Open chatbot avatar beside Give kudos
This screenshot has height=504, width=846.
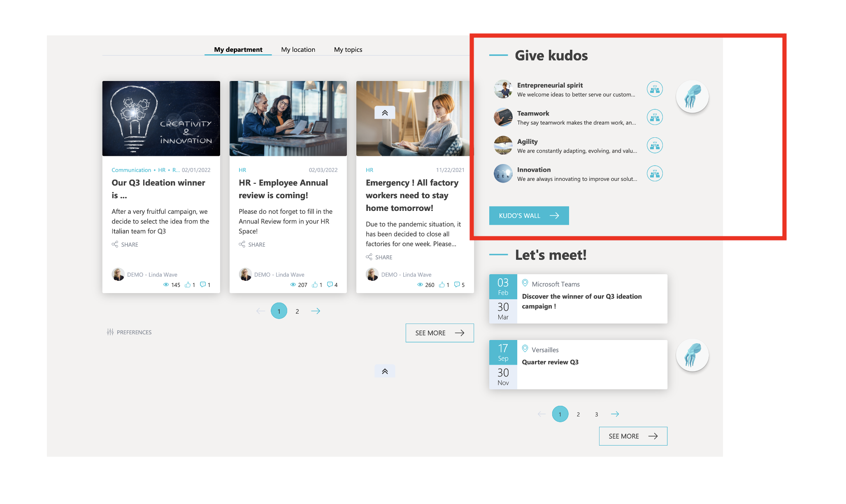pos(693,97)
